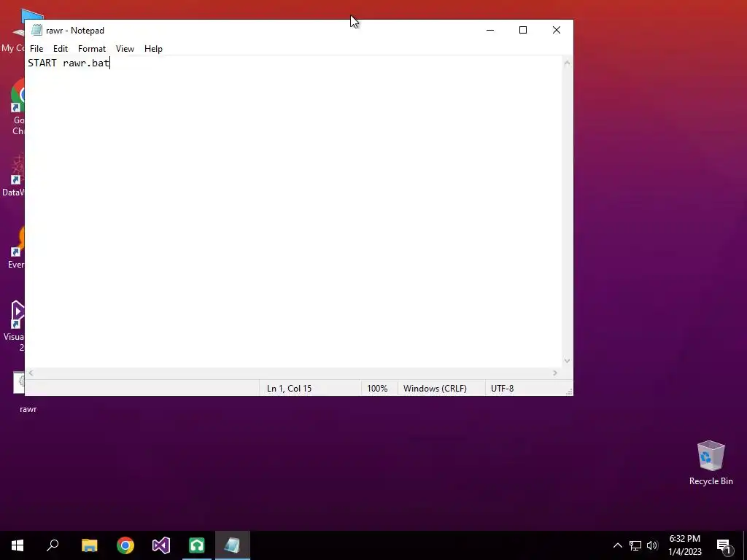Open the Format menu in Notepad

[92, 49]
